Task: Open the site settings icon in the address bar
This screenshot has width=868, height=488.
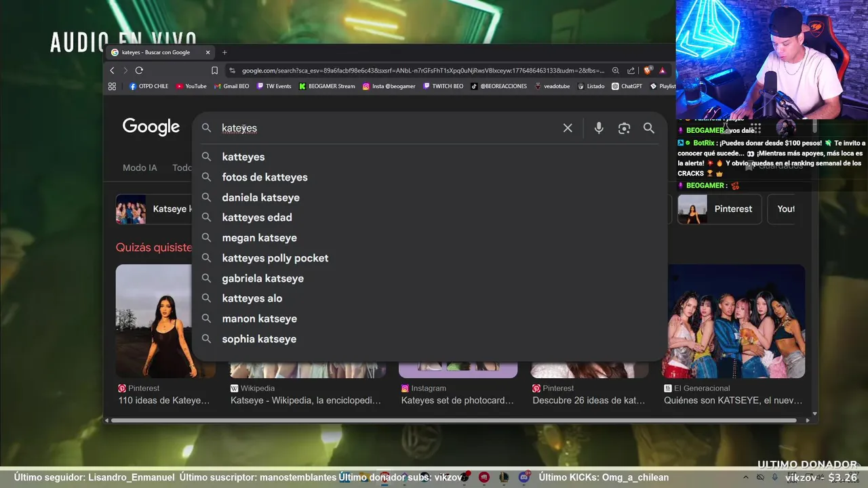Action: tap(233, 70)
